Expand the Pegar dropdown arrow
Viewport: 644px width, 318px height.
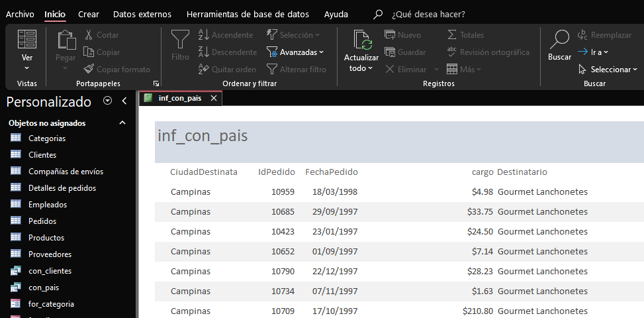[x=66, y=68]
